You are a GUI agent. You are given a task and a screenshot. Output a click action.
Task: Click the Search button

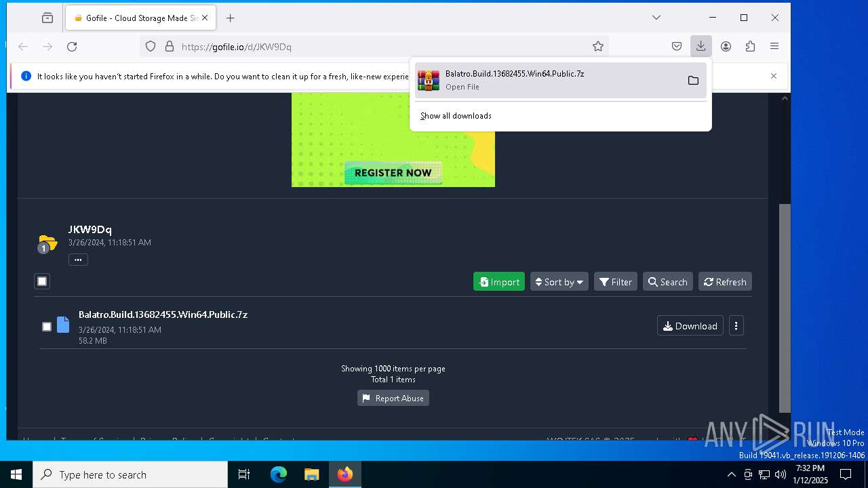pyautogui.click(x=668, y=282)
